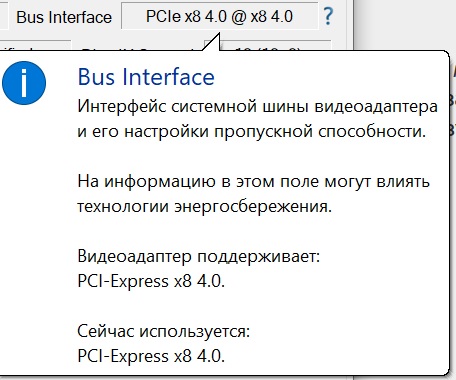
Task: Click the line 'и его настройки пропускной способности'
Action: [x=252, y=131]
